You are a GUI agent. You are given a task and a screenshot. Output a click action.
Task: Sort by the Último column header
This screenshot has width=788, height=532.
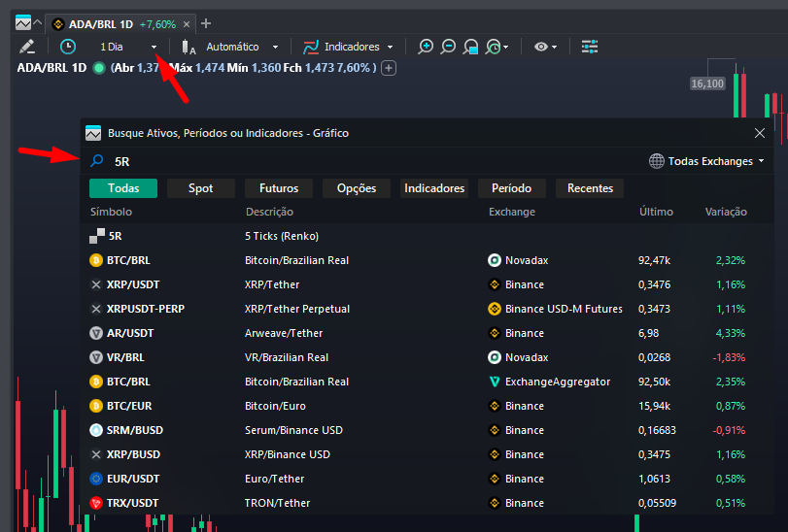tap(656, 212)
